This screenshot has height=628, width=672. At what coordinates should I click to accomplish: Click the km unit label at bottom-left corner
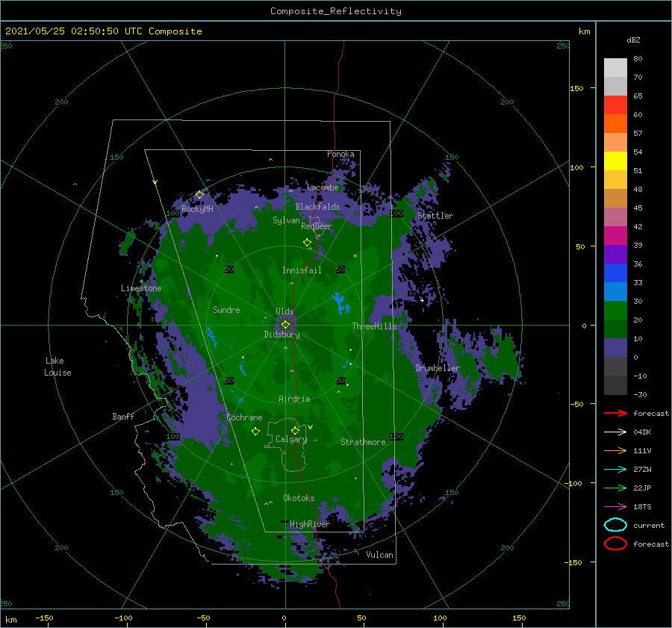tap(10, 620)
